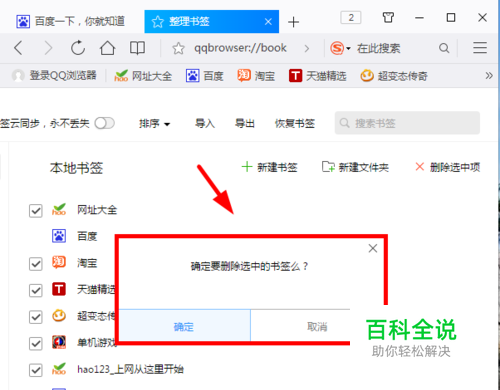This screenshot has height=390, width=500.
Task: Click 超变态传奇 icon in bookmarks bar
Action: [x=367, y=76]
